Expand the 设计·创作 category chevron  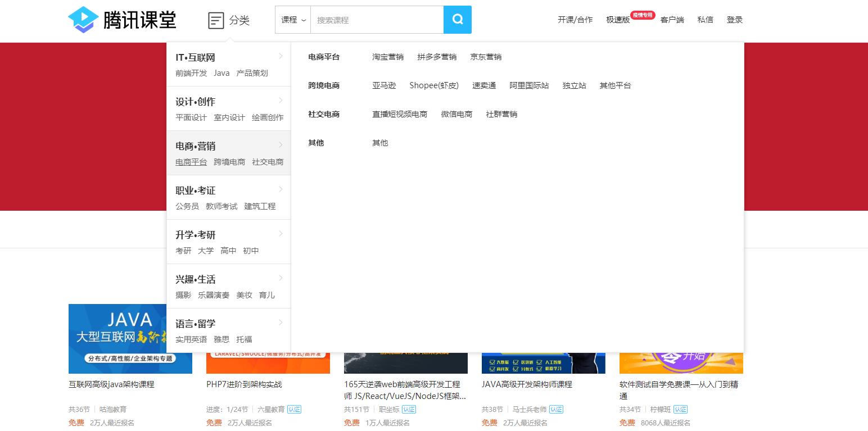point(281,101)
